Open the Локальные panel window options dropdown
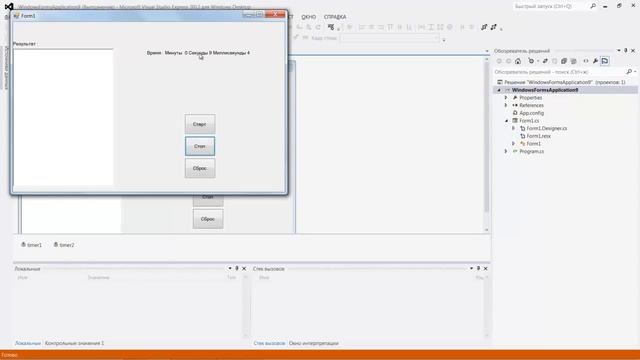Image resolution: width=640 pixels, height=360 pixels. click(230, 269)
